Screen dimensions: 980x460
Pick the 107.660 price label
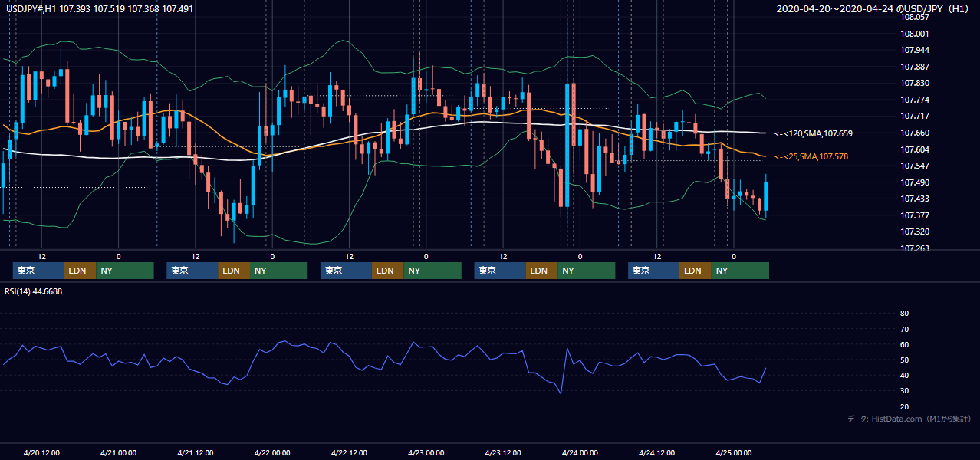tap(914, 133)
